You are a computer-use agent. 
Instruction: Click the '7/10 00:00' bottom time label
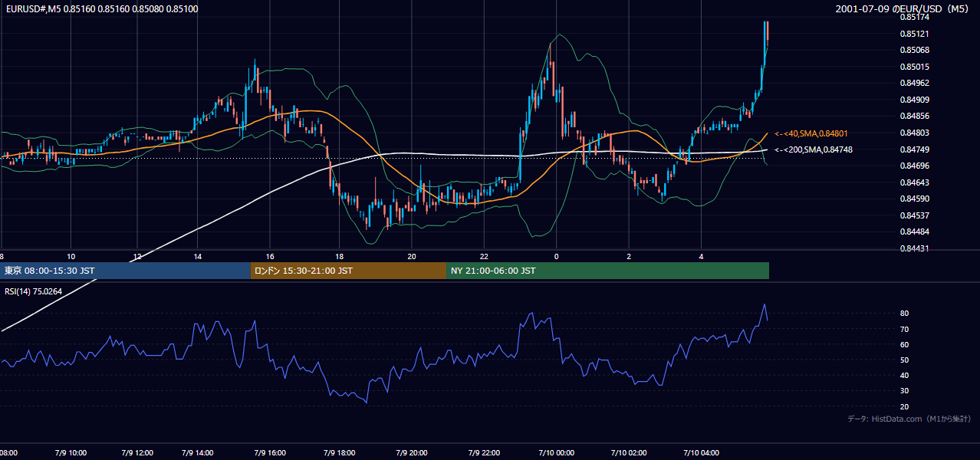pos(555,452)
